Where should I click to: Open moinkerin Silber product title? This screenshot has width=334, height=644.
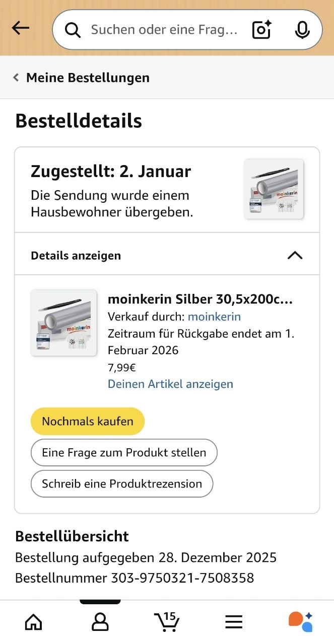point(200,299)
